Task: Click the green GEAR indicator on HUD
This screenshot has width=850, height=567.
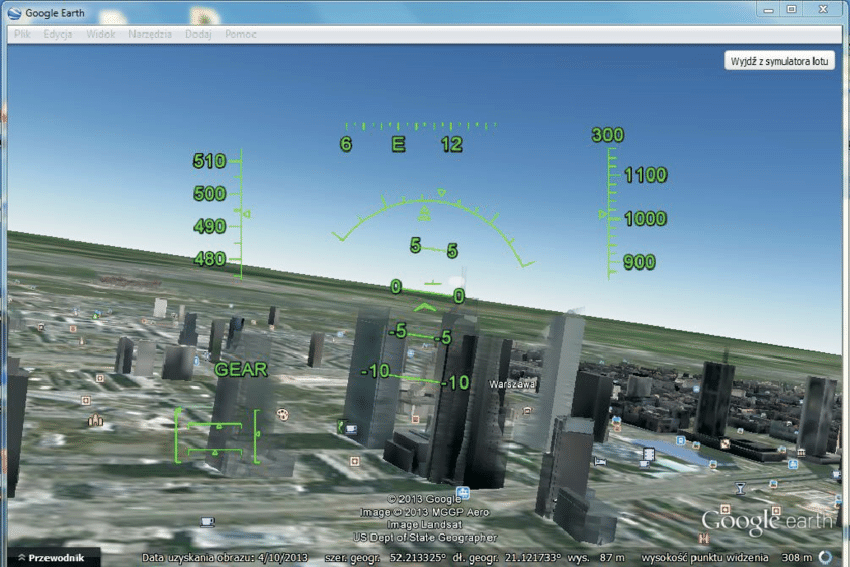Action: [x=241, y=369]
